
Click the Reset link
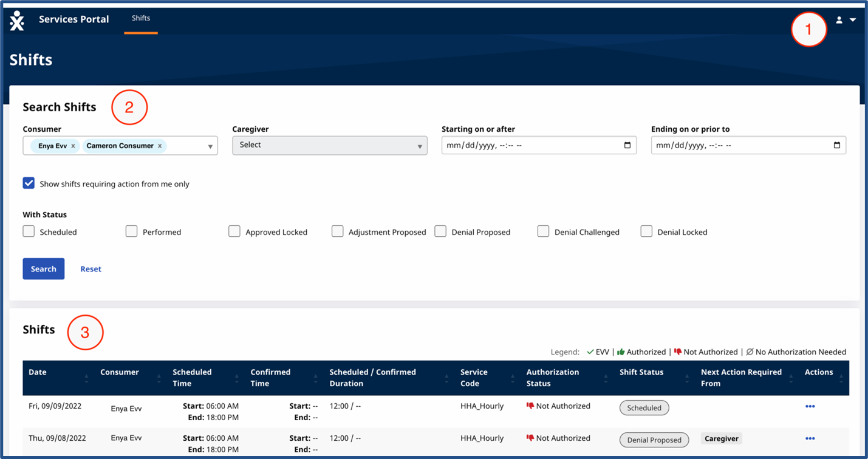click(x=91, y=269)
